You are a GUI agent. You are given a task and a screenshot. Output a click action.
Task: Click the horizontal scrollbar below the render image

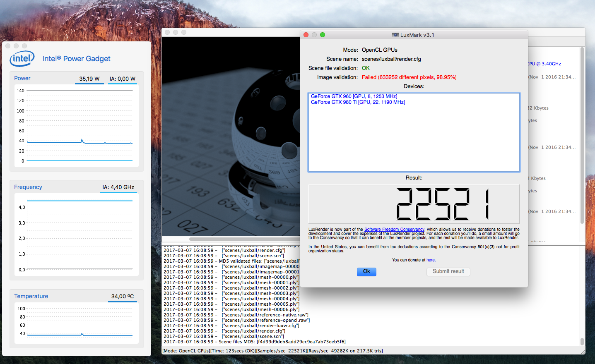pos(244,239)
